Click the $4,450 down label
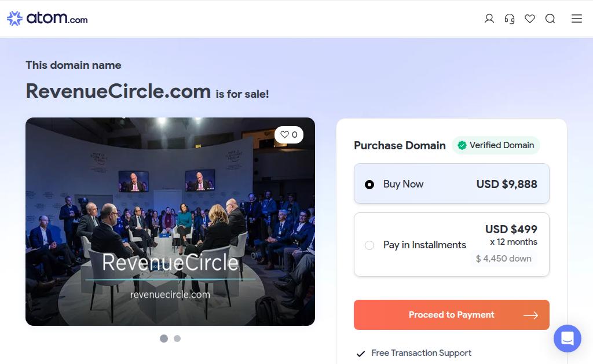 point(503,259)
